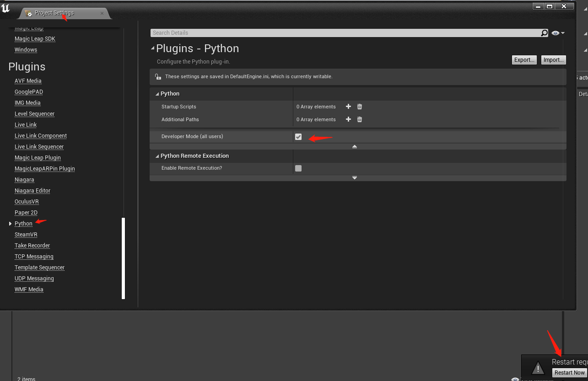This screenshot has width=588, height=381.
Task: Click the Startup Scripts property label
Action: coord(179,107)
